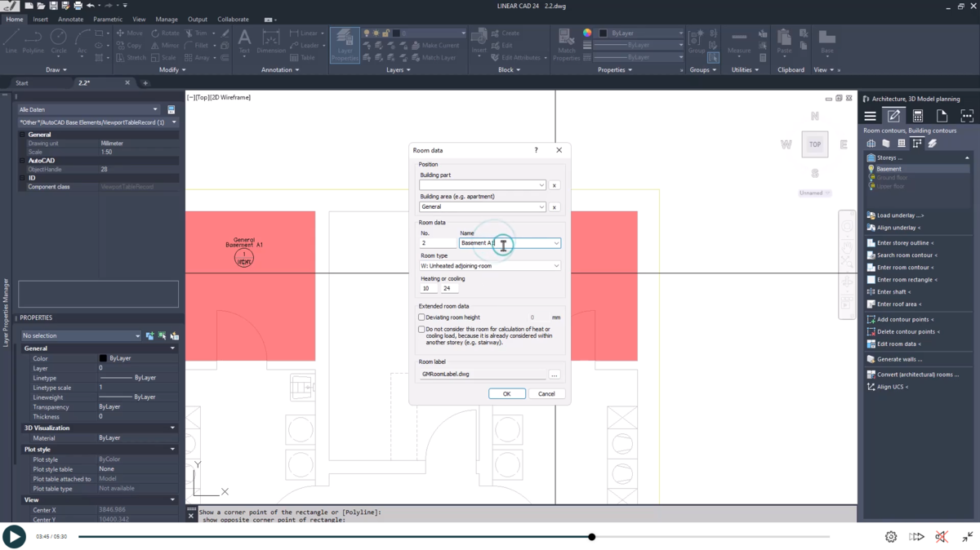980x550 pixels.
Task: Select the Generate walls tool
Action: (898, 359)
